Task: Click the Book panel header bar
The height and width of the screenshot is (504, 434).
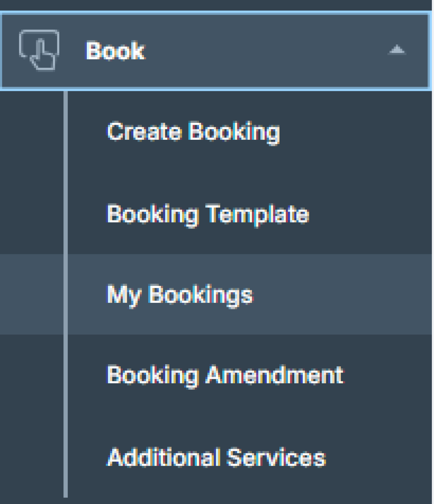Action: tap(217, 50)
